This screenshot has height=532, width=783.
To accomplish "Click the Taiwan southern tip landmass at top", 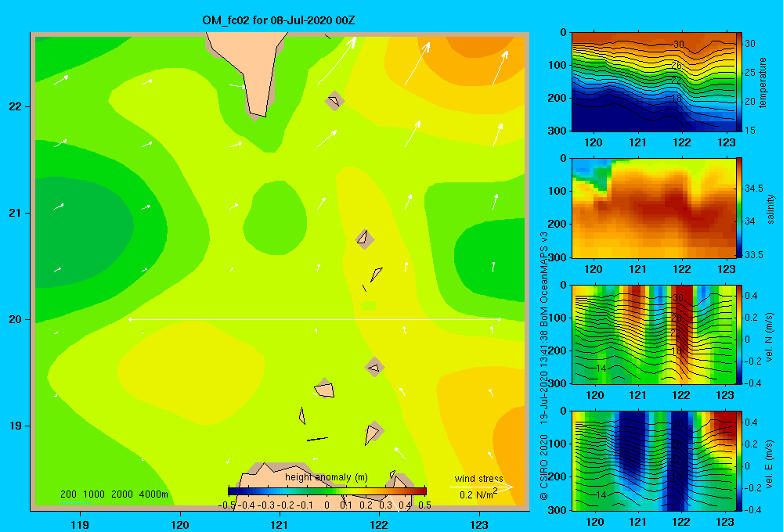I will pyautogui.click(x=252, y=70).
